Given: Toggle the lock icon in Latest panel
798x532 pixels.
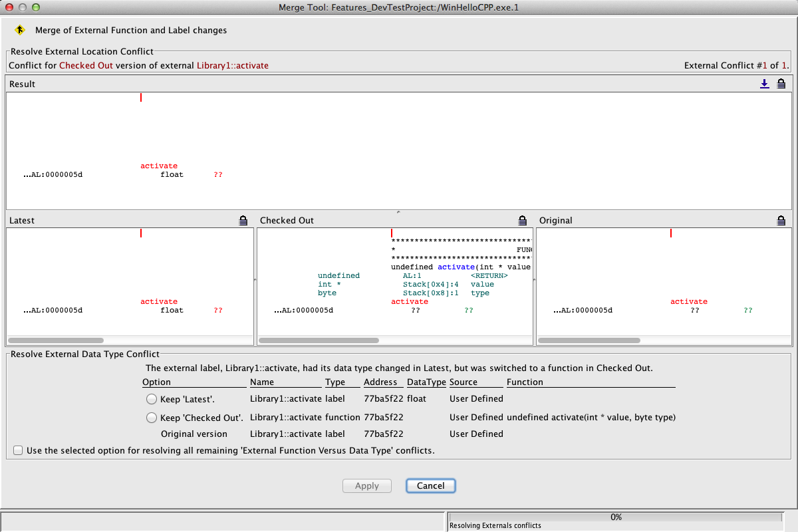Looking at the screenshot, I should (x=243, y=221).
